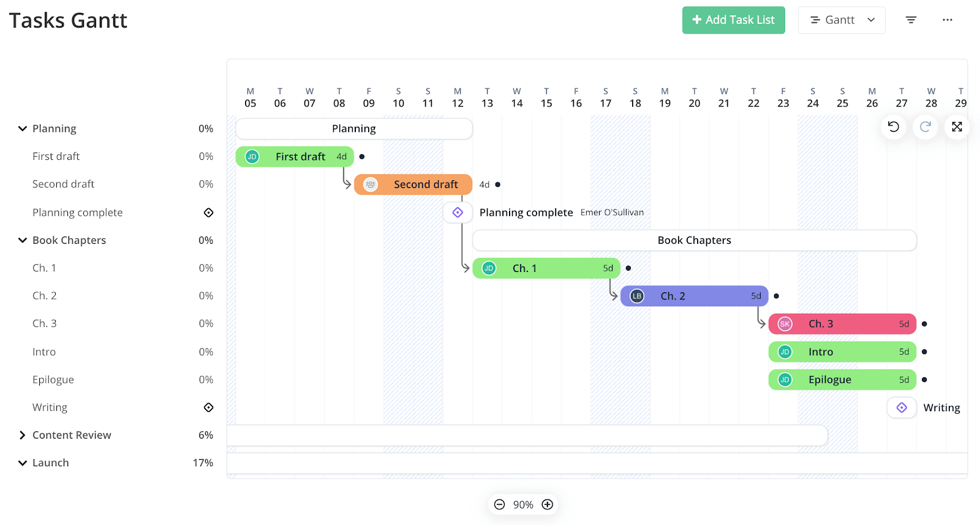980x525 pixels.
Task: Click the dependency dot after First draft
Action: [x=362, y=157]
